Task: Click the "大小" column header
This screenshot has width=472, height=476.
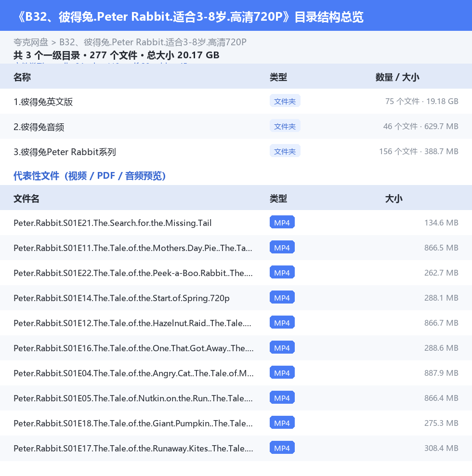Action: tap(393, 198)
